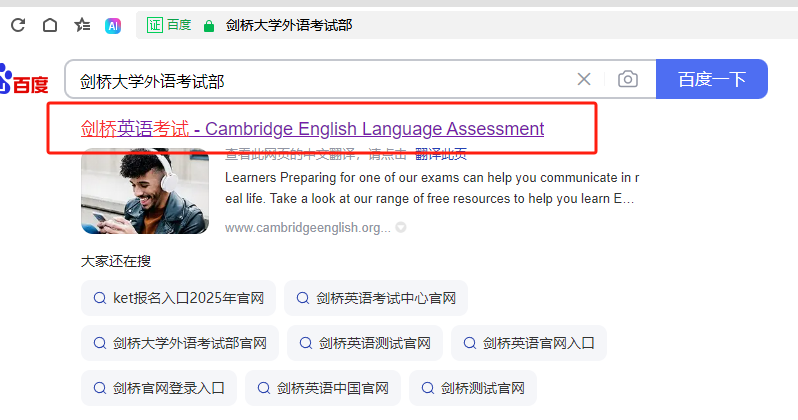This screenshot has height=420, width=798.
Task: Click the address bar page title text
Action: [289, 25]
